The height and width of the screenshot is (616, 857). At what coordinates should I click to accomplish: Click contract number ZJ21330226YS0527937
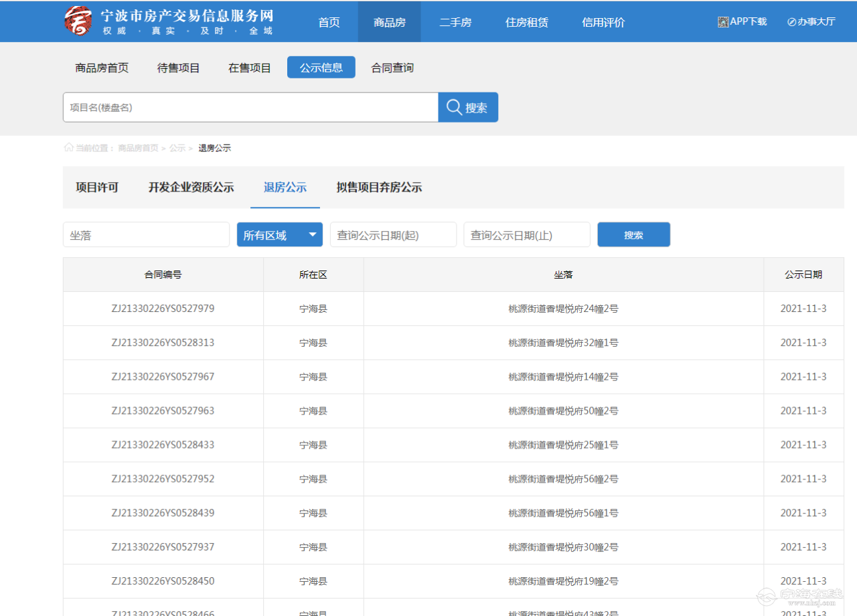pos(163,548)
